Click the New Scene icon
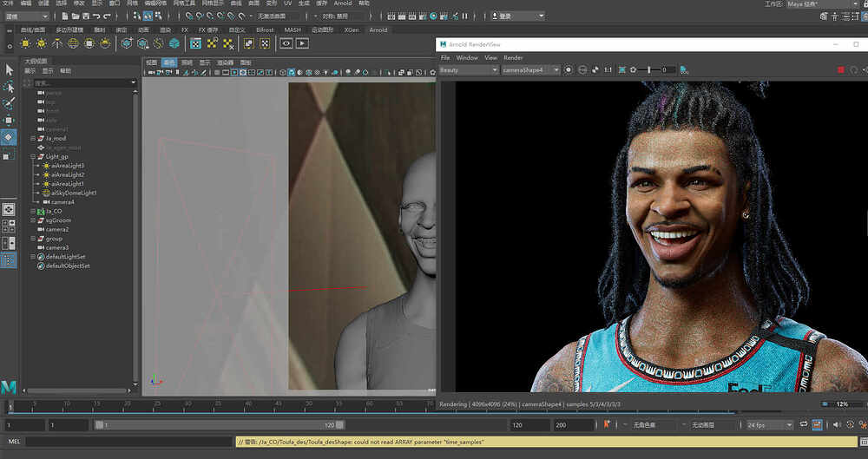Viewport: 868px width, 459px height. [x=65, y=16]
